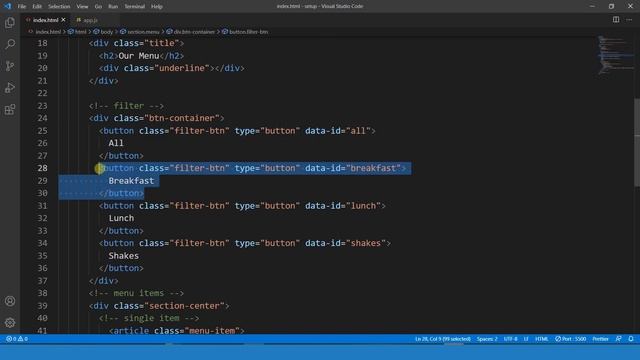Open the Extensions view
Image resolution: width=640 pixels, height=360 pixels.
pos(10,109)
